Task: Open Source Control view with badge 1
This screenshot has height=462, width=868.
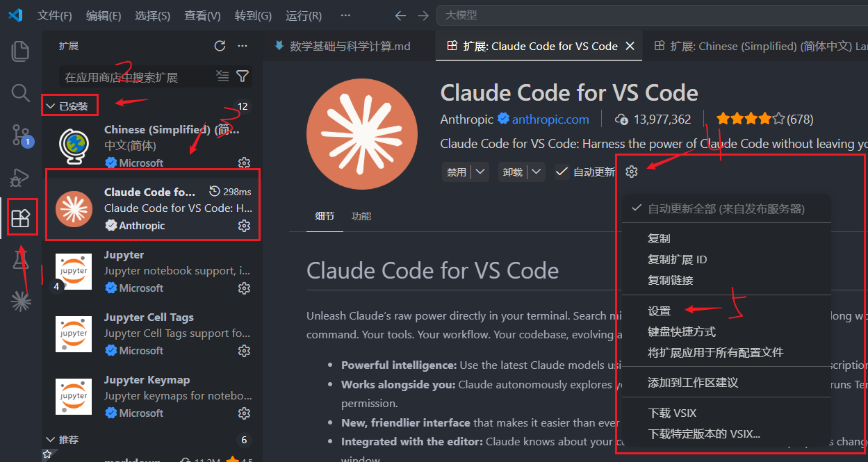Action: pyautogui.click(x=21, y=135)
